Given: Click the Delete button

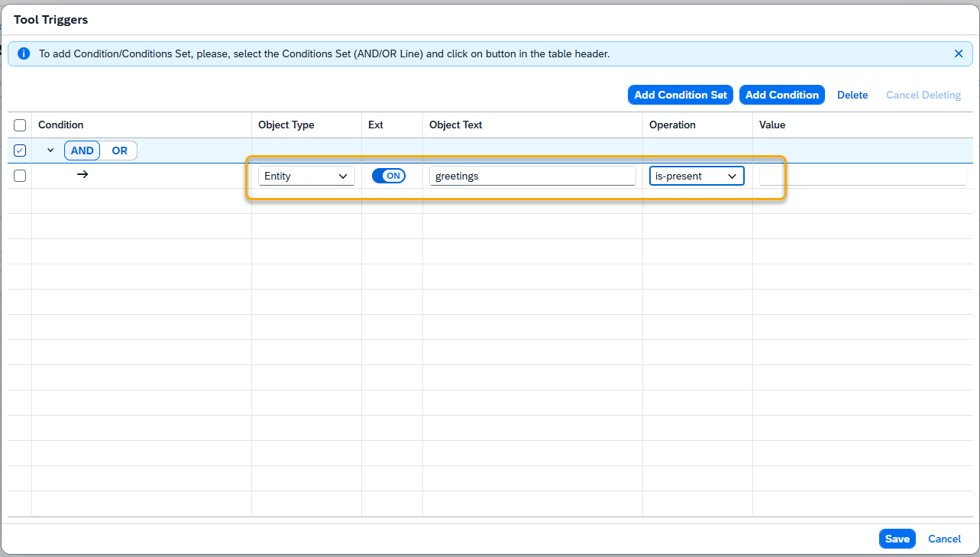Looking at the screenshot, I should click(x=852, y=95).
